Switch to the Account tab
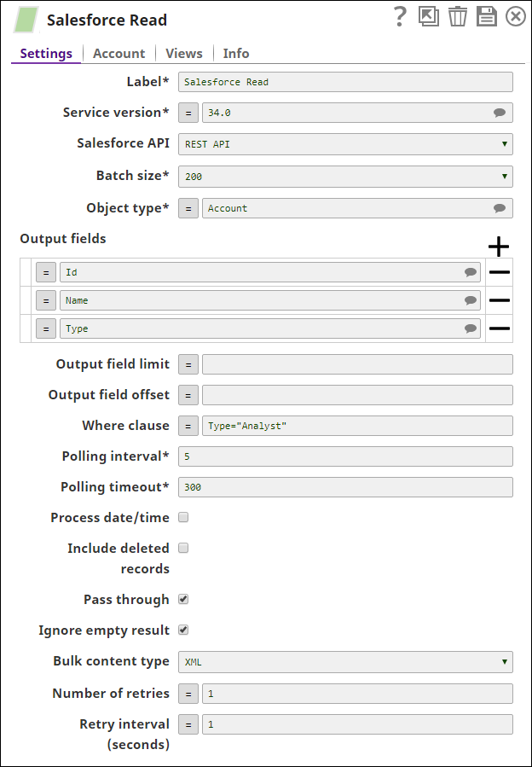The image size is (532, 767). coord(119,53)
